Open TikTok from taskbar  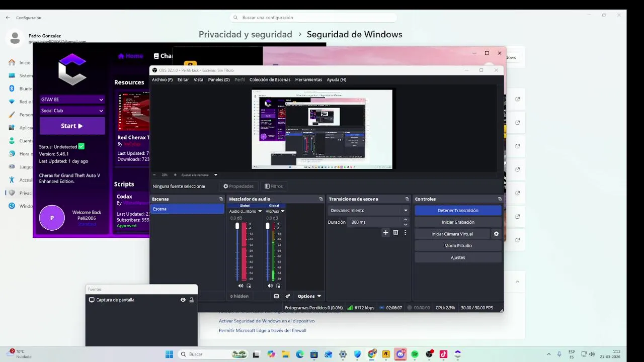click(443, 354)
